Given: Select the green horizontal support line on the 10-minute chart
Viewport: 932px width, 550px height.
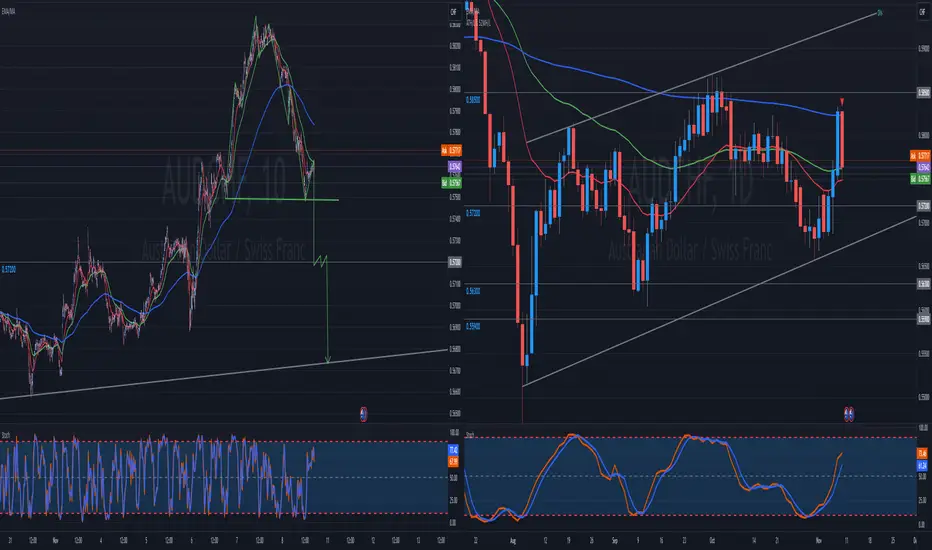Looking at the screenshot, I should click(282, 199).
